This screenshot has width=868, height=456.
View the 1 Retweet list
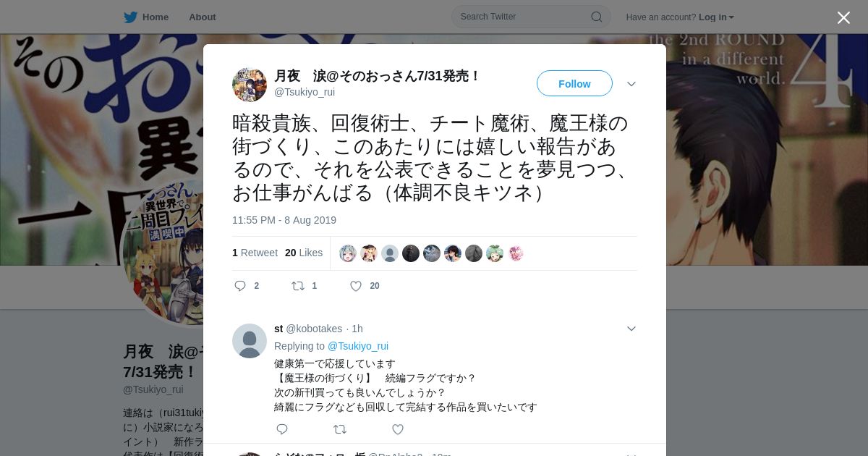255,253
